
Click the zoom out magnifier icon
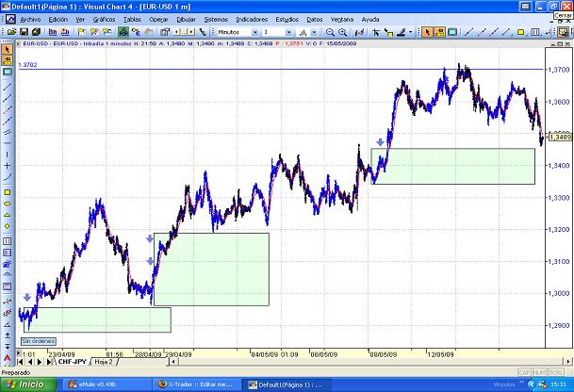pyautogui.click(x=330, y=32)
